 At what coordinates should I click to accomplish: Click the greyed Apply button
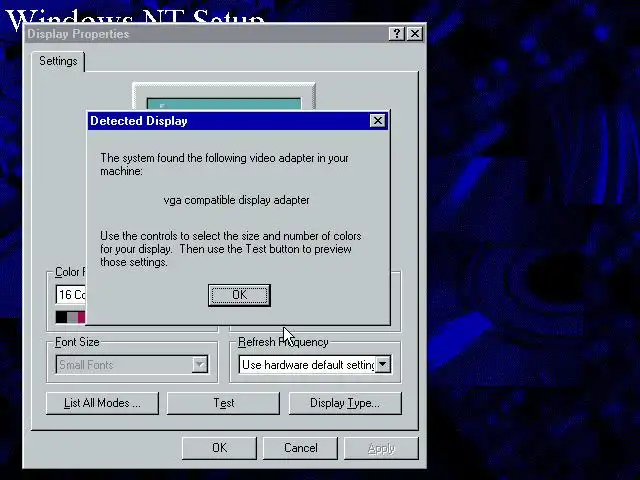tap(381, 448)
